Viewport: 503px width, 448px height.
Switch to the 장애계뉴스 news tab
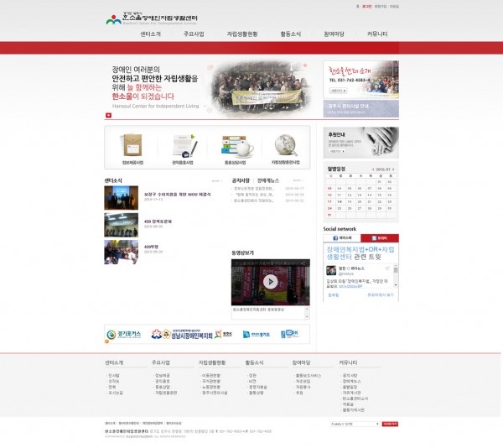point(269,180)
